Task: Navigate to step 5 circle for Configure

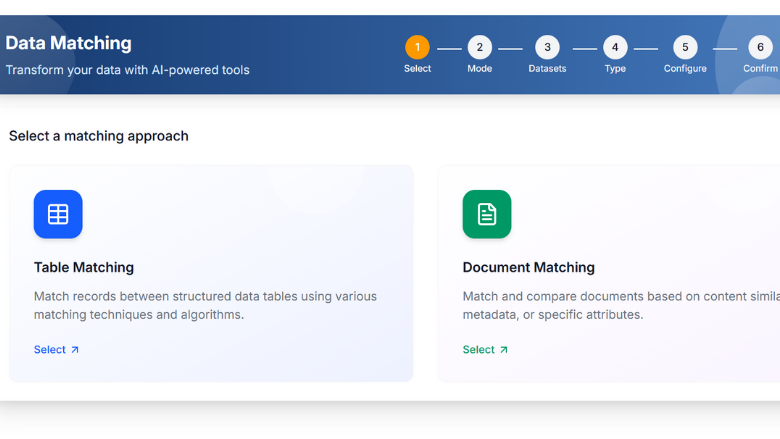Action: click(x=685, y=47)
